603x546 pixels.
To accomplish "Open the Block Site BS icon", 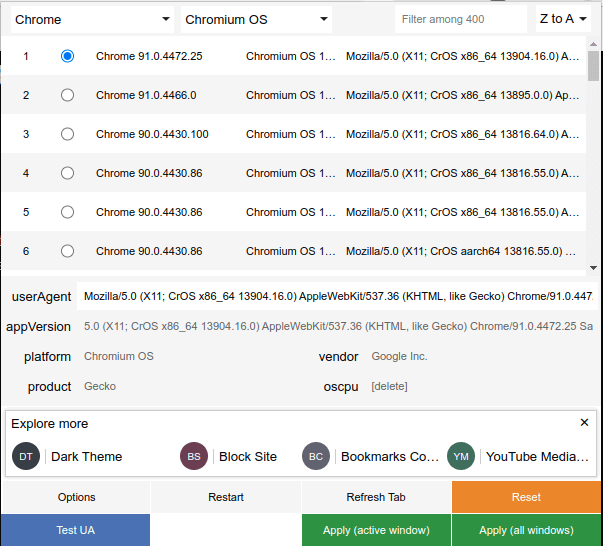I will point(194,456).
